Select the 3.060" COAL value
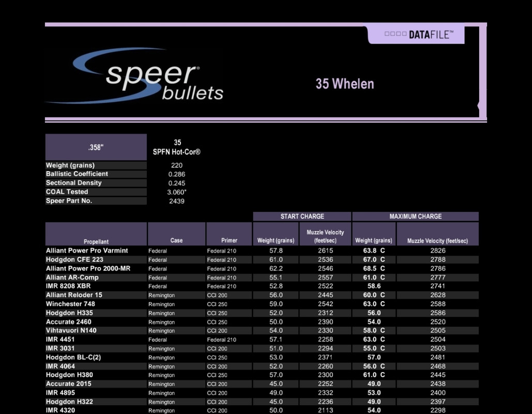This screenshot has width=532, height=414. pyautogui.click(x=177, y=192)
